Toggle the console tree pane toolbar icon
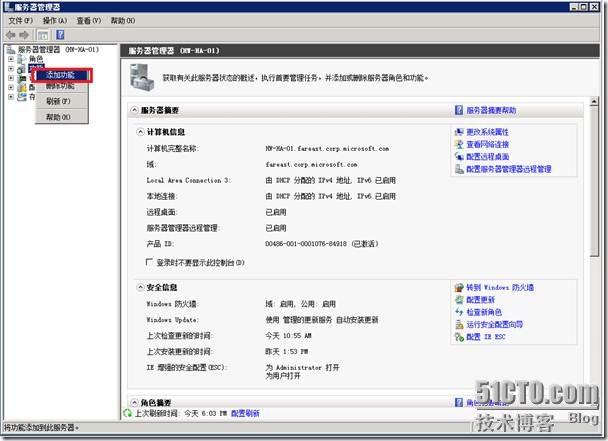Image resolution: width=608 pixels, height=441 pixels. pyautogui.click(x=43, y=35)
